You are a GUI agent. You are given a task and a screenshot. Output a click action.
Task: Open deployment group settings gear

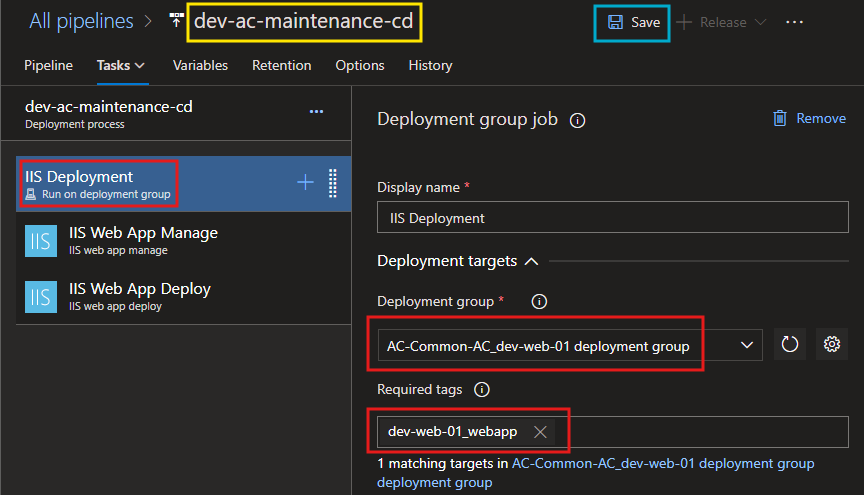[831, 345]
